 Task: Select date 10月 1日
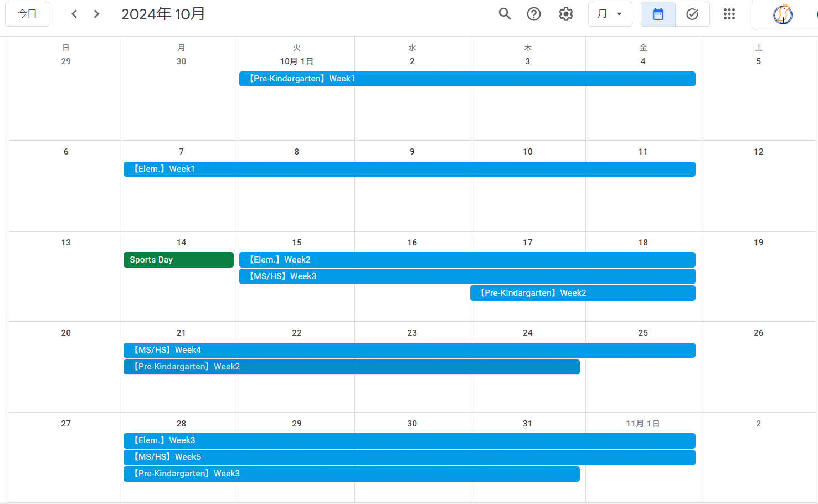(297, 61)
